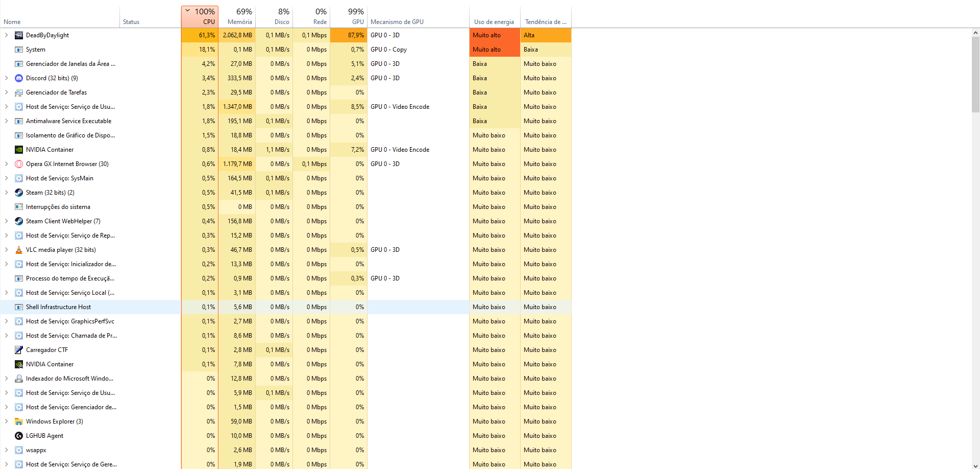
Task: Click the Host de Serviço: Inicializador icon
Action: point(19,264)
